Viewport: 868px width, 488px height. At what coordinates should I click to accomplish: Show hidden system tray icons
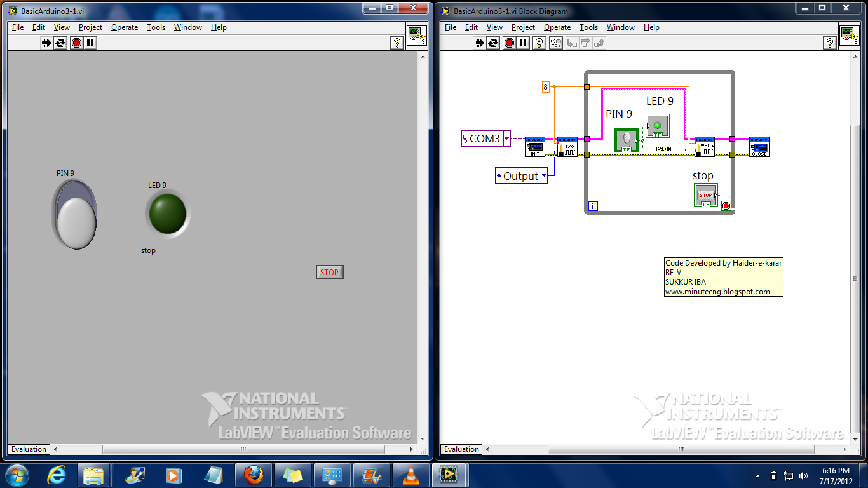tap(758, 476)
